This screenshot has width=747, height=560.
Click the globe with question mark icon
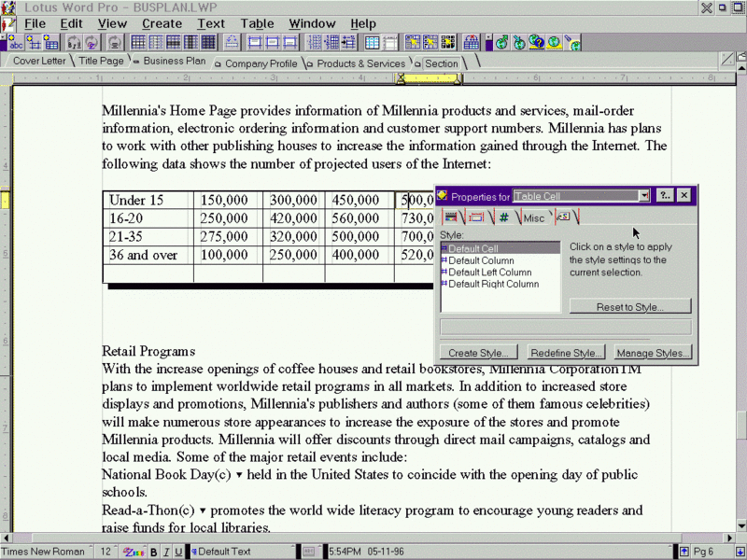point(536,43)
